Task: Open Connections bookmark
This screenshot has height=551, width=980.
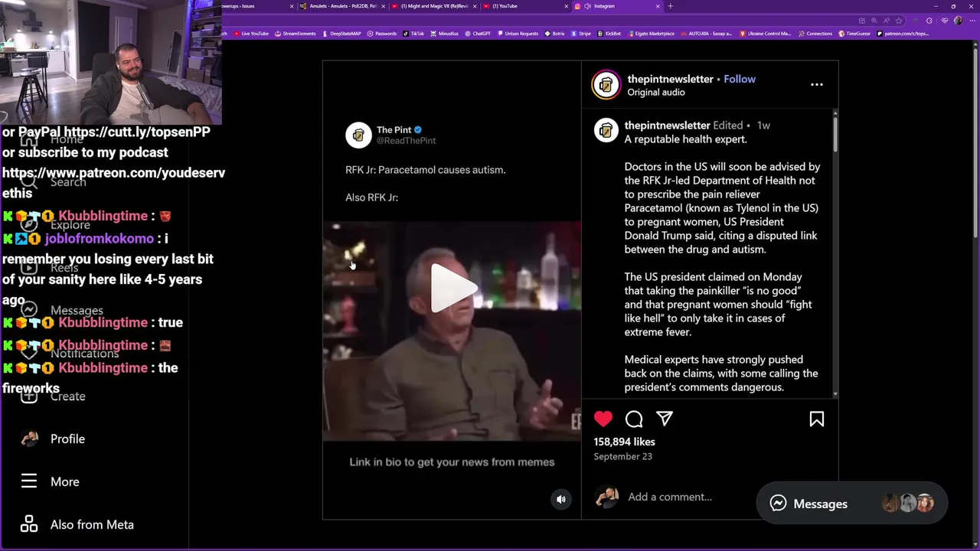Action: (x=815, y=34)
